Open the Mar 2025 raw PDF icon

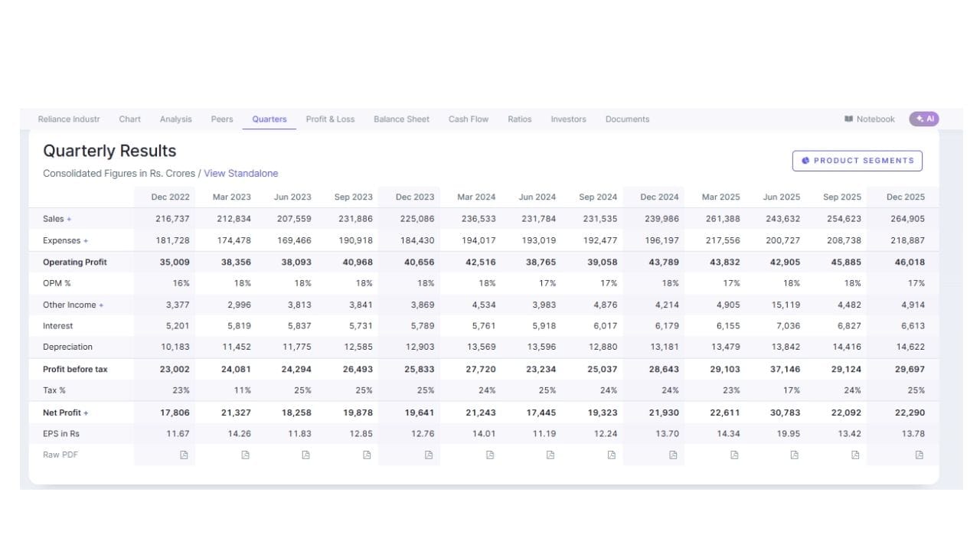(x=733, y=455)
